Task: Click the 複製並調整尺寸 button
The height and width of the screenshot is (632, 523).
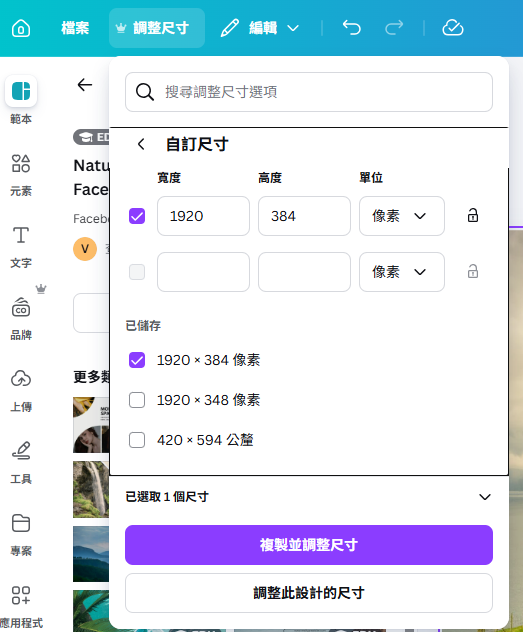Action: [x=309, y=545]
